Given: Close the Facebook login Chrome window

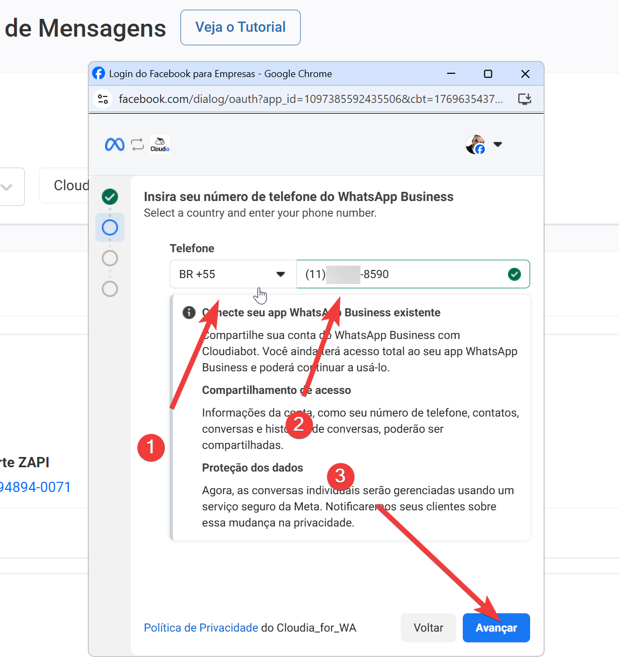Looking at the screenshot, I should click(525, 74).
